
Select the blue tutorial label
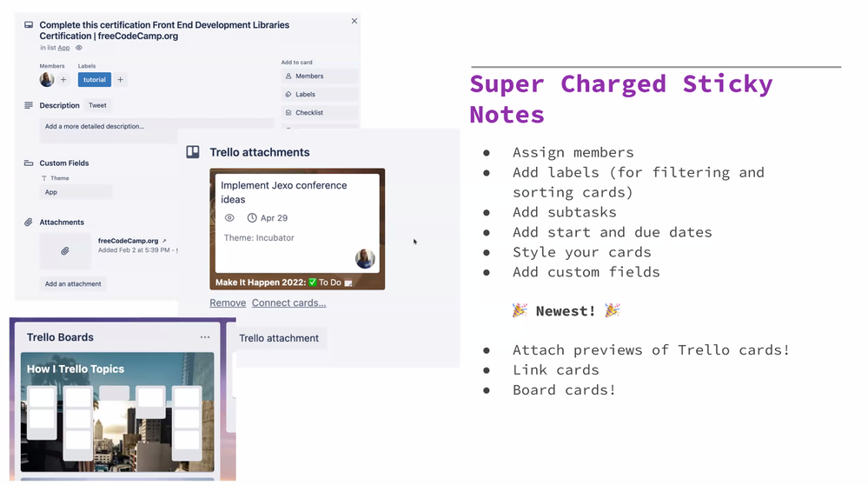pyautogui.click(x=95, y=80)
